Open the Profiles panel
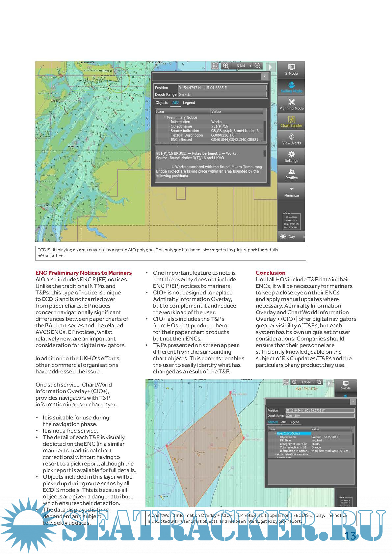This screenshot has height=554, width=392. [x=291, y=174]
